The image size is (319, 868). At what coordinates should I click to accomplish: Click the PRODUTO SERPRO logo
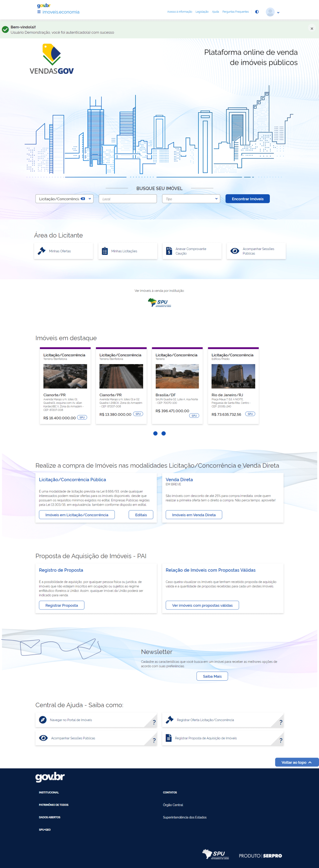[x=260, y=856]
